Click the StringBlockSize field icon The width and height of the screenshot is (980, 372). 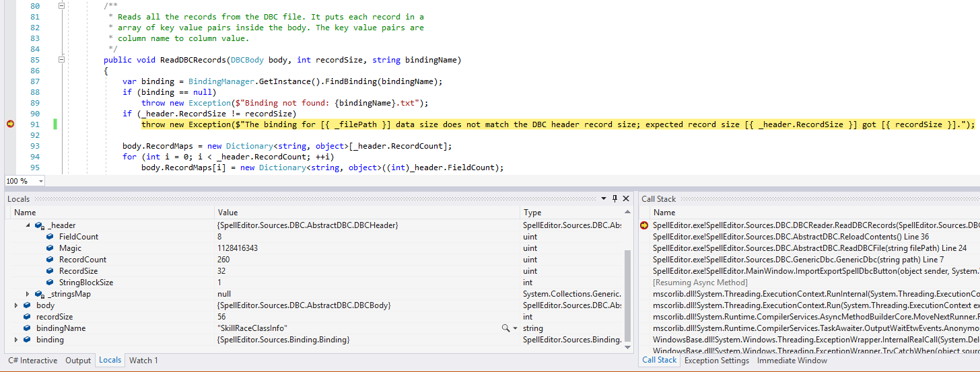50,283
